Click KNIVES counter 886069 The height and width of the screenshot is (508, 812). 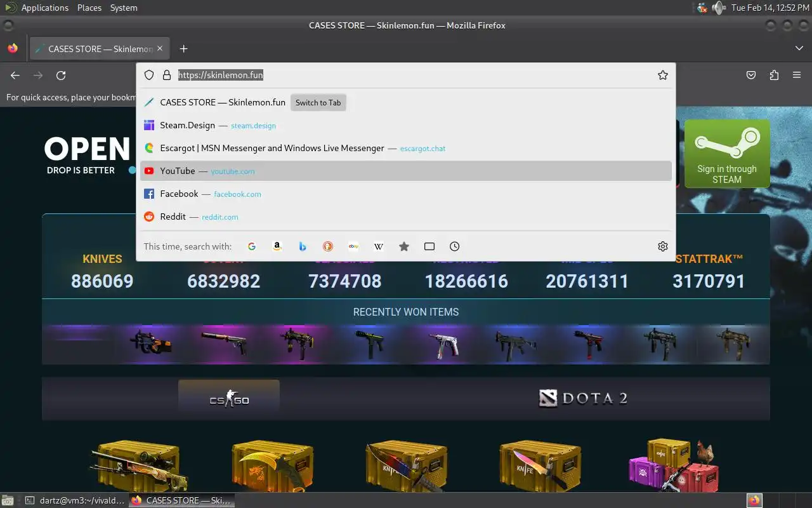tap(102, 281)
